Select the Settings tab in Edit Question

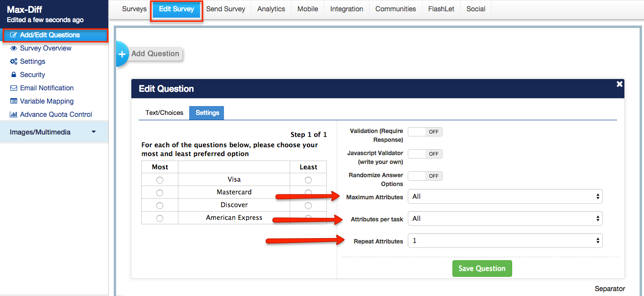[x=207, y=113]
